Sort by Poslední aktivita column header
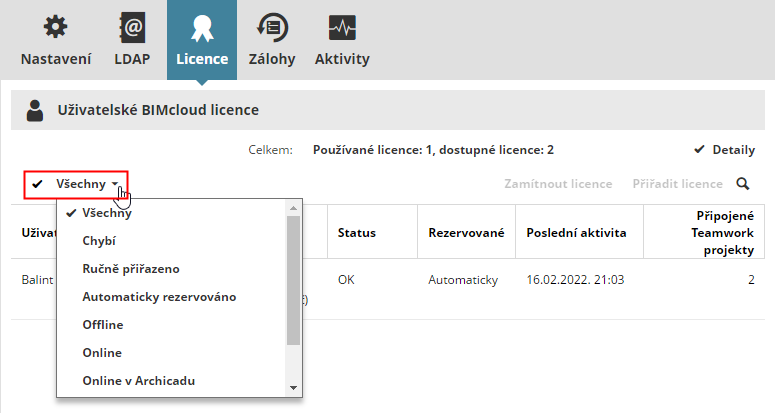Image resolution: width=775 pixels, height=413 pixels. pos(576,233)
